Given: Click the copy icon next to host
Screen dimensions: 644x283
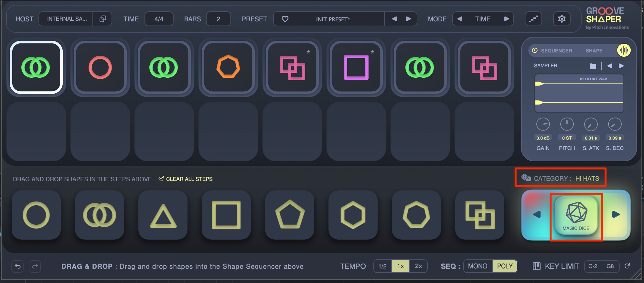Looking at the screenshot, I should [102, 19].
